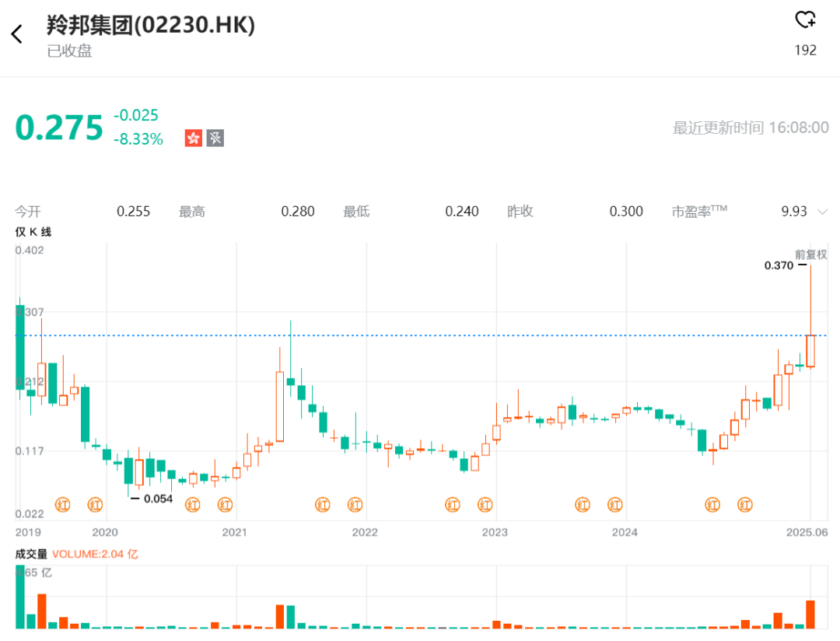Tap the follower count 192
The width and height of the screenshot is (840, 641).
pyautogui.click(x=805, y=50)
